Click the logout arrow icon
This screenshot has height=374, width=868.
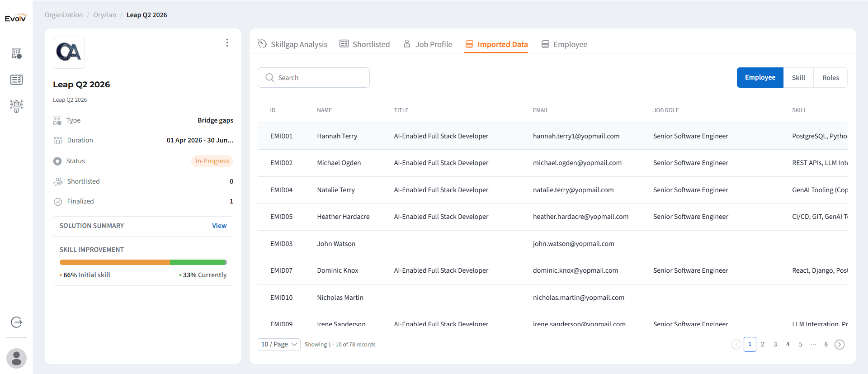tap(16, 322)
